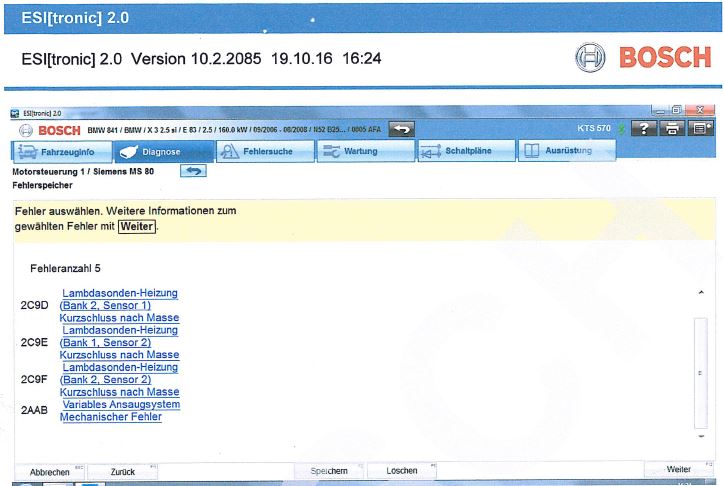Select the Wartung tab

tap(366, 151)
